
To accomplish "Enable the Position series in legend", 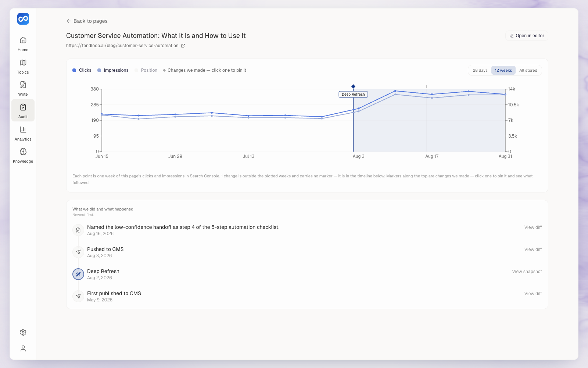I will pyautogui.click(x=146, y=70).
